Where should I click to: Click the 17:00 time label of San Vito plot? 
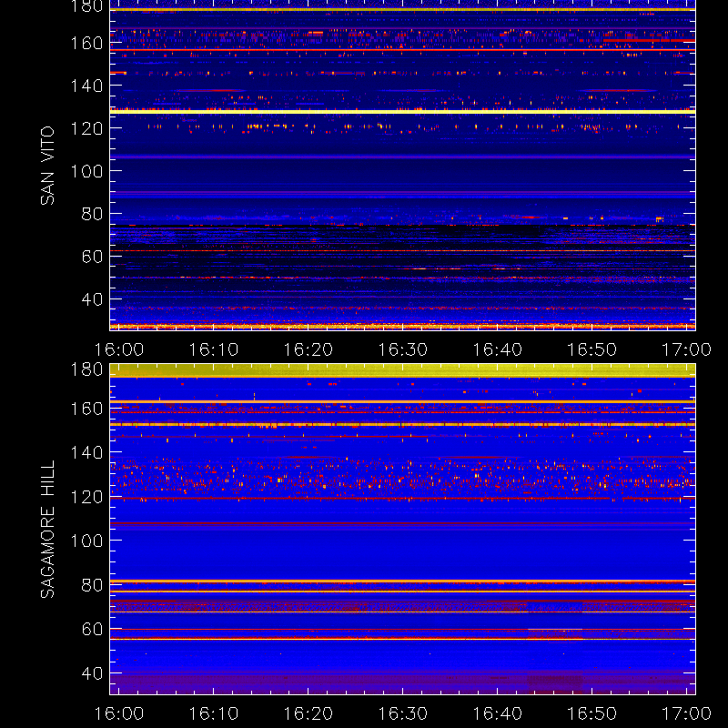[686, 349]
